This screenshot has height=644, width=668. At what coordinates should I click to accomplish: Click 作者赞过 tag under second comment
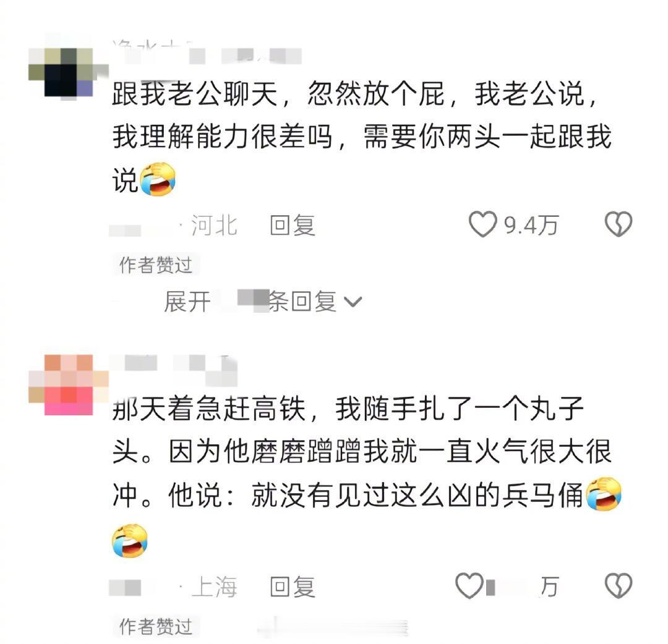[156, 626]
